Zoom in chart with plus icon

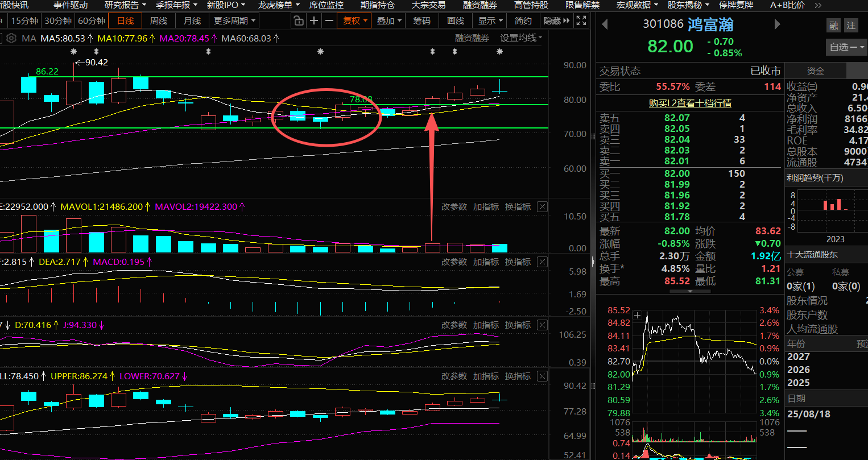[314, 21]
